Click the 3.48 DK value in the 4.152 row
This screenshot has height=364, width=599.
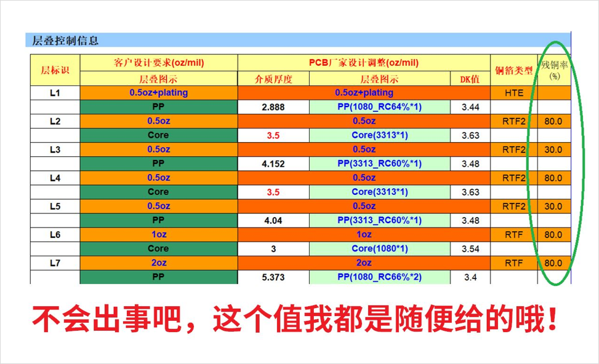point(470,164)
